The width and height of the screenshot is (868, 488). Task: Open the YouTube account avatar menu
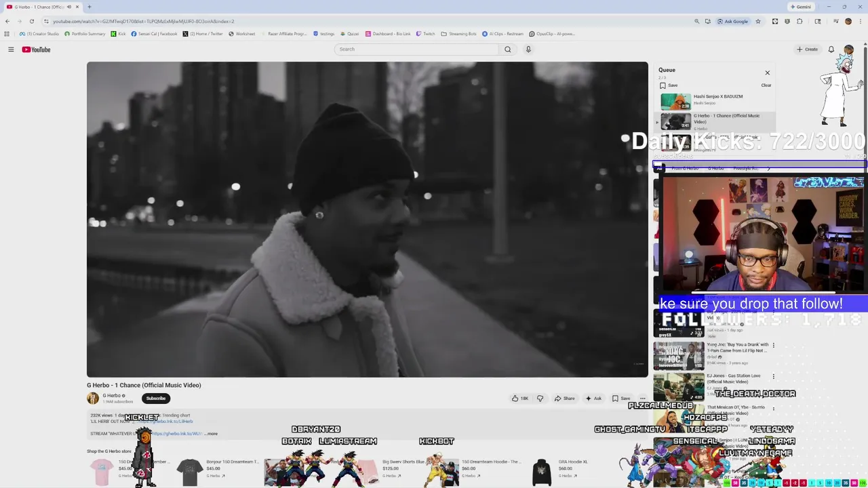(x=848, y=49)
